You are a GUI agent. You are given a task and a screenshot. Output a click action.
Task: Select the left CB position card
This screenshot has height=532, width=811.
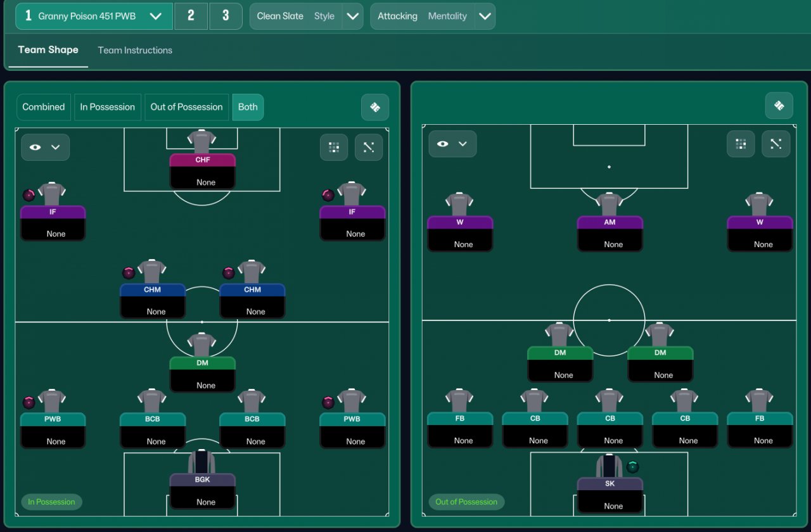coord(535,430)
